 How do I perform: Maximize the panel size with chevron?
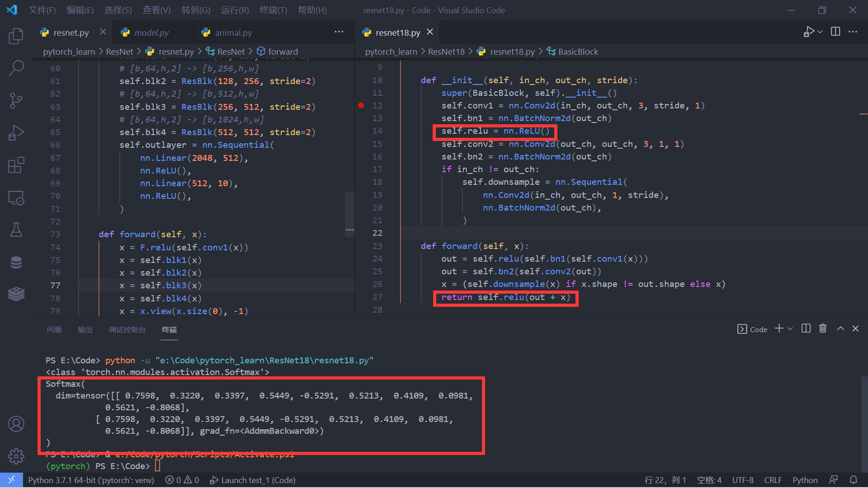point(840,328)
